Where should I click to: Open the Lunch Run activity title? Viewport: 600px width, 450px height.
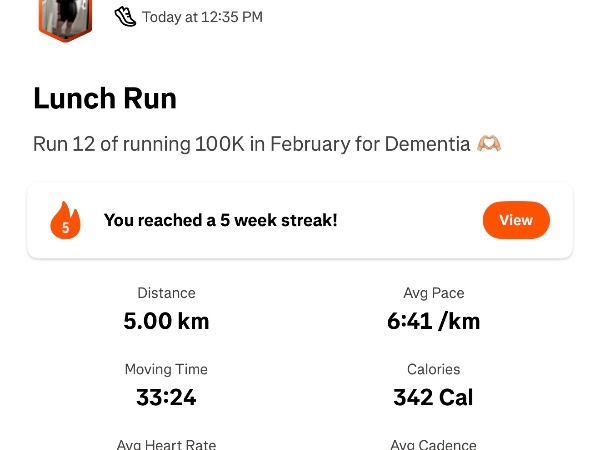coord(105,99)
